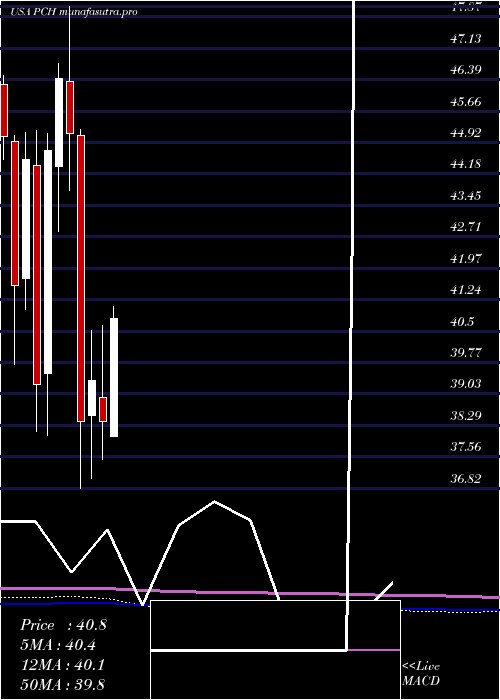Click the 40.5 price axis label
The width and height of the screenshot is (500, 700).
[x=462, y=321]
